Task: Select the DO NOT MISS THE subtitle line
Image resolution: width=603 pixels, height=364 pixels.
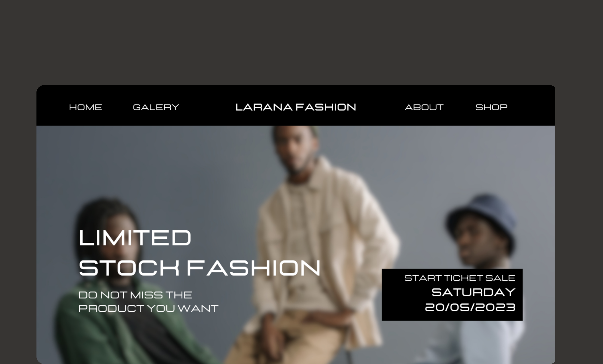Action: (x=135, y=295)
